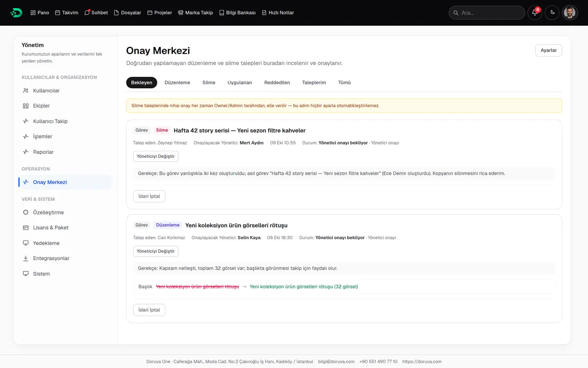The width and height of the screenshot is (588, 368).
Task: Switch to the Reddedilen tab
Action: pyautogui.click(x=277, y=82)
